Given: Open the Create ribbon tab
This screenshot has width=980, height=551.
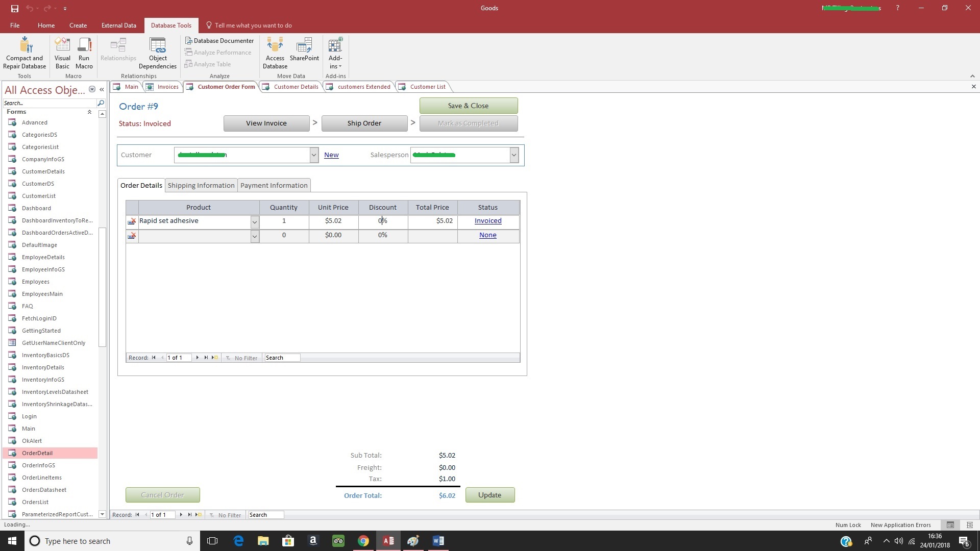Looking at the screenshot, I should tap(78, 26).
